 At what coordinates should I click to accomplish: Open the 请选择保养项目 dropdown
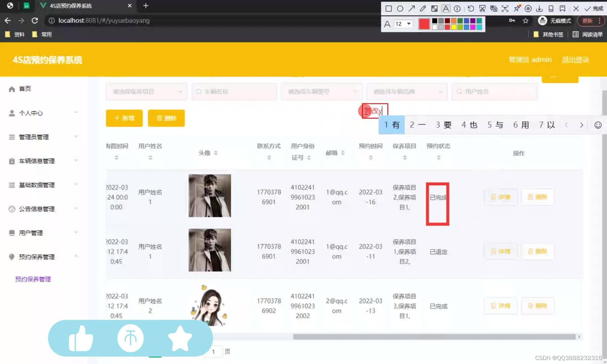[x=146, y=91]
